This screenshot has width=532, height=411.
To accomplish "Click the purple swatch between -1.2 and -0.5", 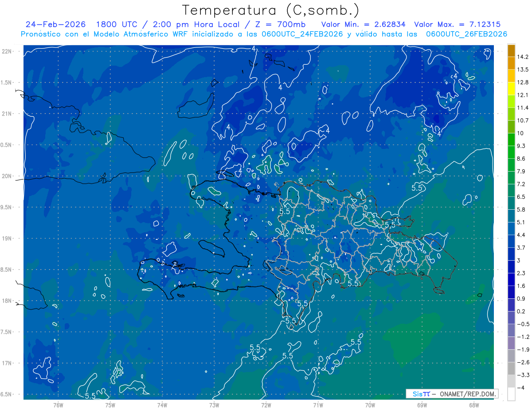I will coord(511,330).
